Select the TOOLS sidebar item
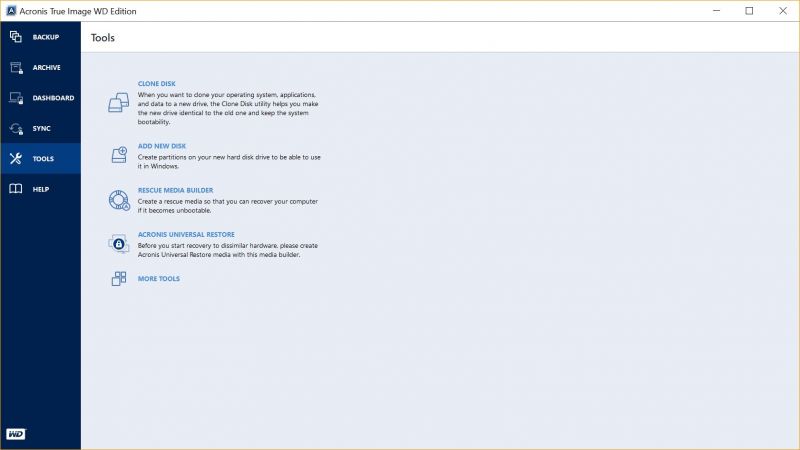This screenshot has width=800, height=450. pyautogui.click(x=43, y=159)
